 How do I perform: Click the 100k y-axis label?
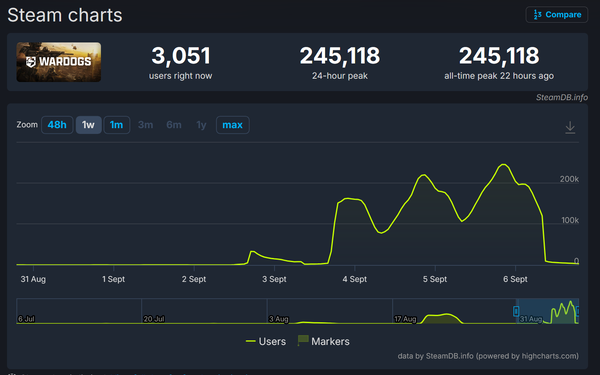point(570,220)
